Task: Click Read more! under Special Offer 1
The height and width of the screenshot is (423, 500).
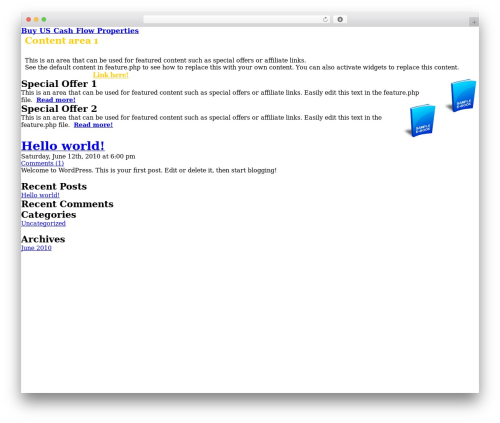Action: (x=56, y=100)
